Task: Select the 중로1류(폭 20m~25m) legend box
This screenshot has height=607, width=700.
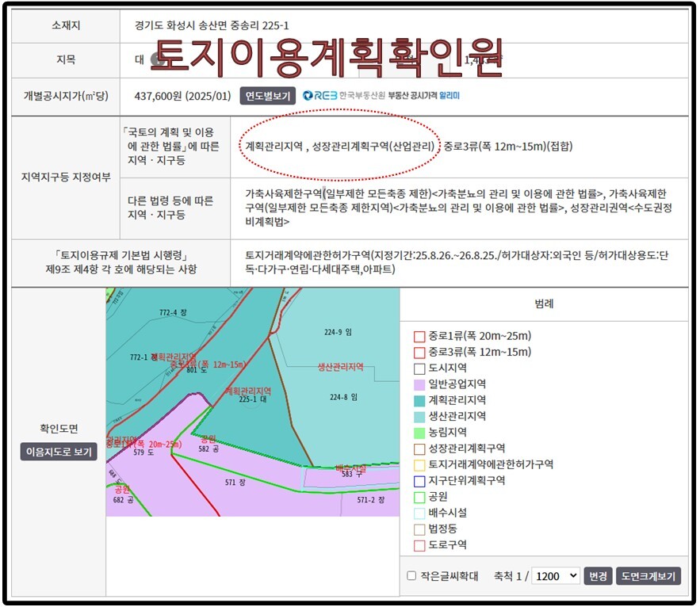Action: pyautogui.click(x=417, y=336)
